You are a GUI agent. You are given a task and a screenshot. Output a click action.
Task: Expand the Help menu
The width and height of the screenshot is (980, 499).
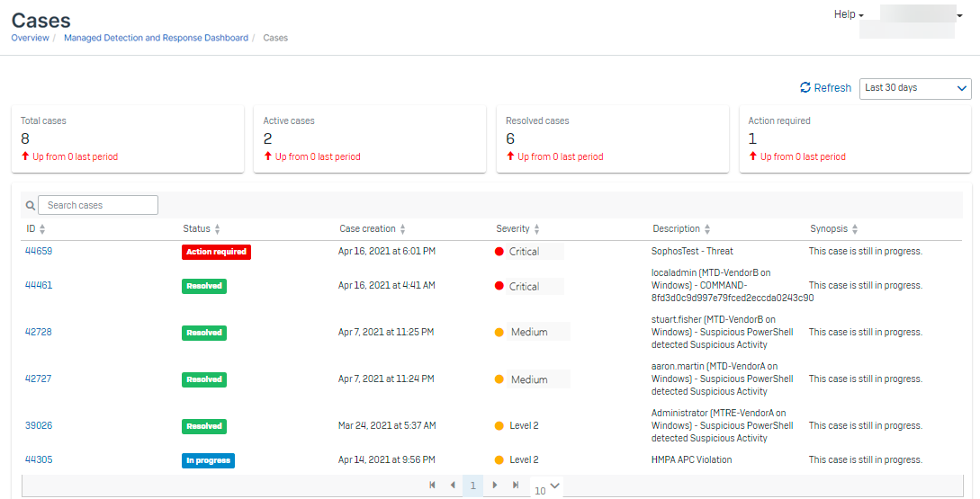pos(849,15)
